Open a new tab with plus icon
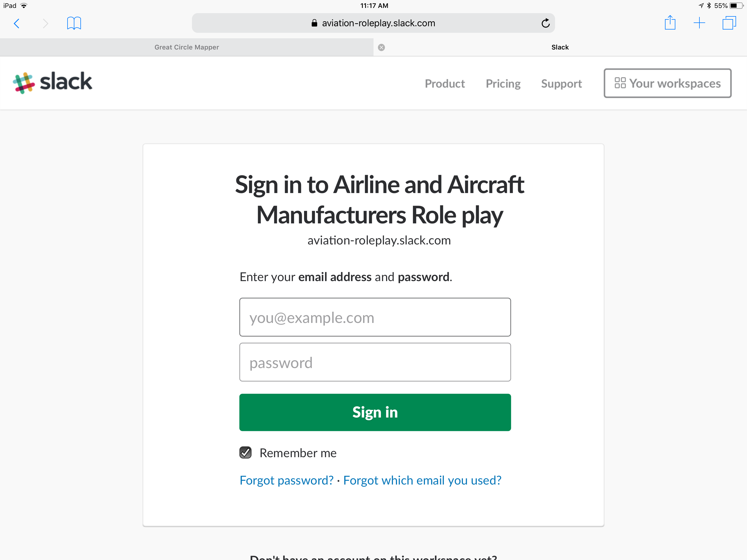Image resolution: width=747 pixels, height=560 pixels. (x=699, y=23)
